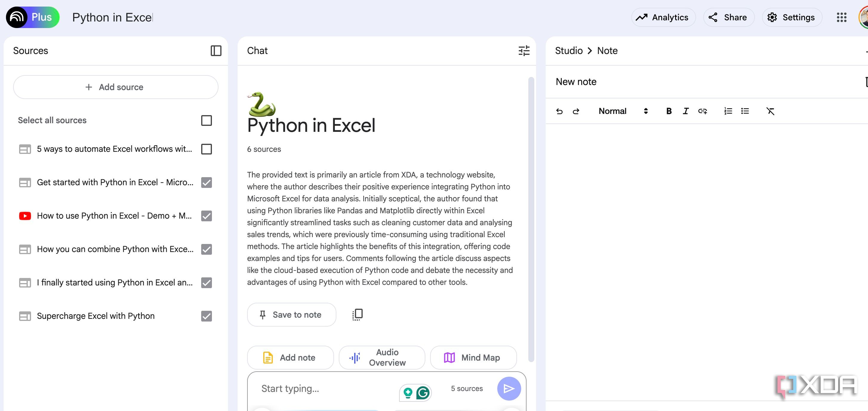Go back to Studio breadcrumb
Image resolution: width=868 pixels, height=411 pixels.
(569, 51)
